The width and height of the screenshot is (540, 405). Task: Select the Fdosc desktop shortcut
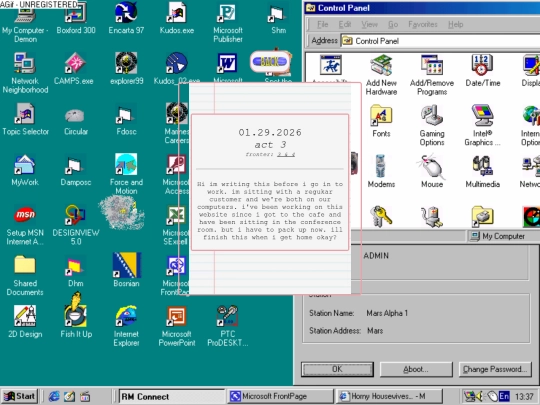pos(126,121)
